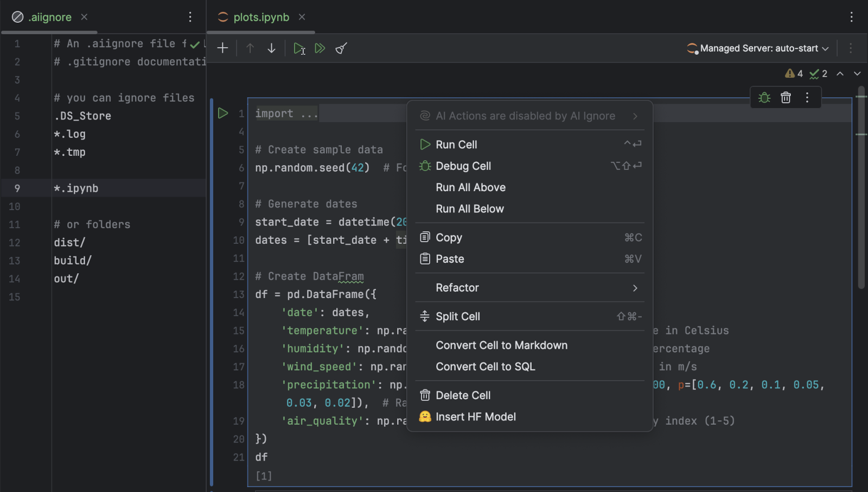Move cell down with arrow icon
868x492 pixels.
[x=271, y=48]
